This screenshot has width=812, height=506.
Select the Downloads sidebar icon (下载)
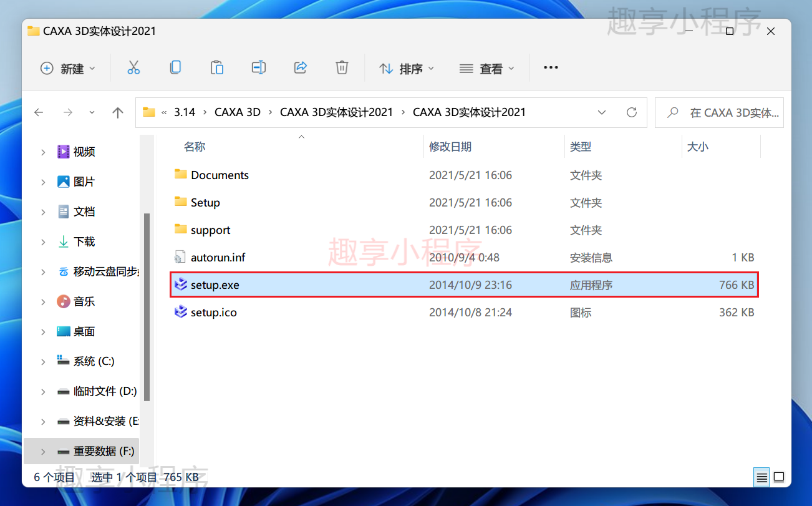point(64,241)
